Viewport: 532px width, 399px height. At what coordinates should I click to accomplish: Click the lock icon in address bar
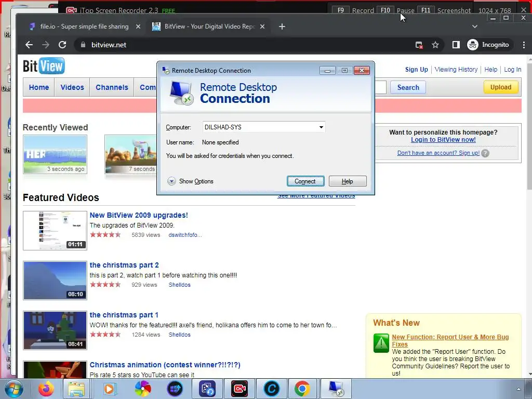pos(83,45)
